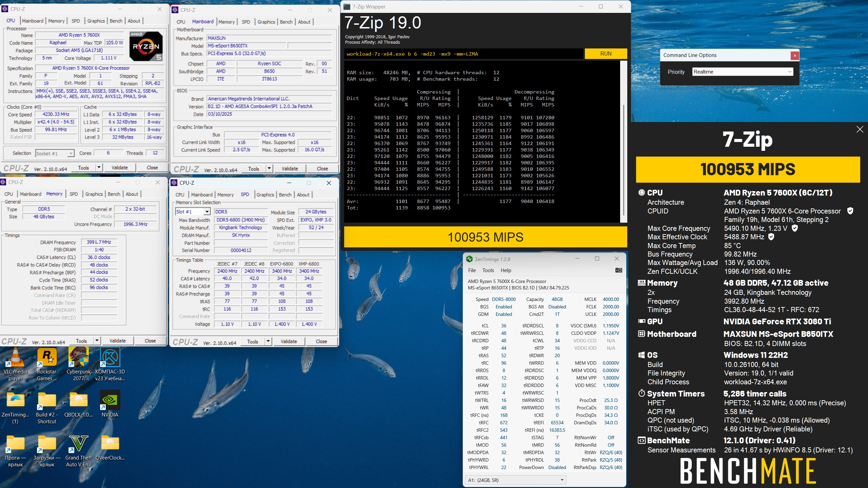Click the Multiplier x42.4 value in CPU-Z
868x488 pixels.
[56, 122]
